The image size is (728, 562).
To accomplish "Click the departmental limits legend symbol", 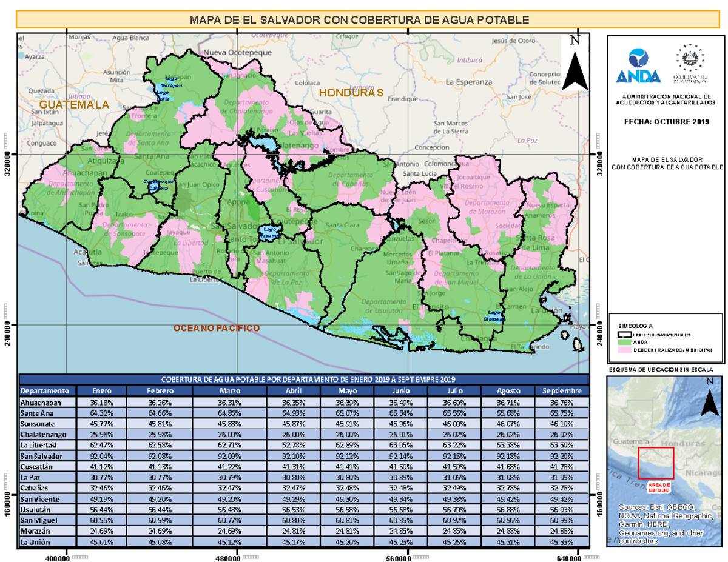I will pyautogui.click(x=624, y=334).
